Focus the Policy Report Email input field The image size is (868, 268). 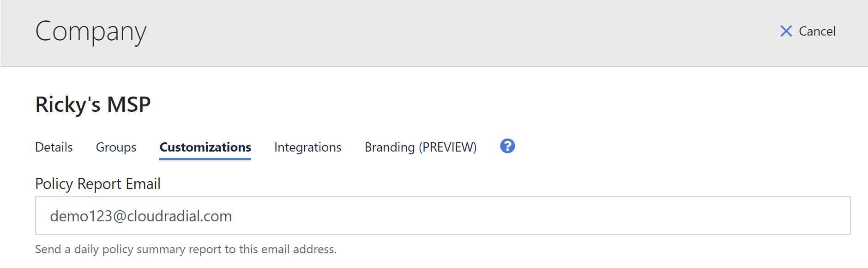pos(443,216)
